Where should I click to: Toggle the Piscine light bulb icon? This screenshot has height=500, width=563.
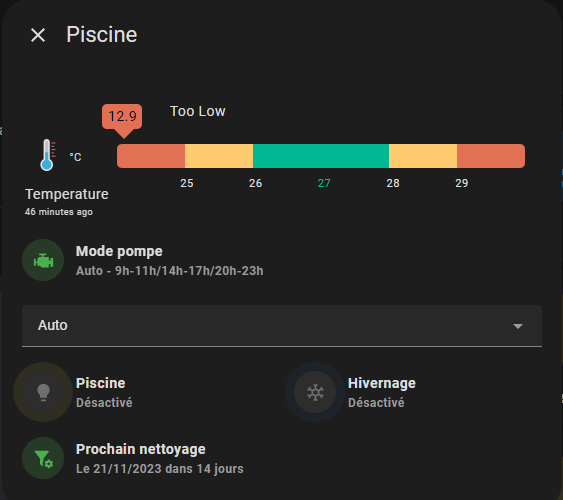[x=43, y=392]
